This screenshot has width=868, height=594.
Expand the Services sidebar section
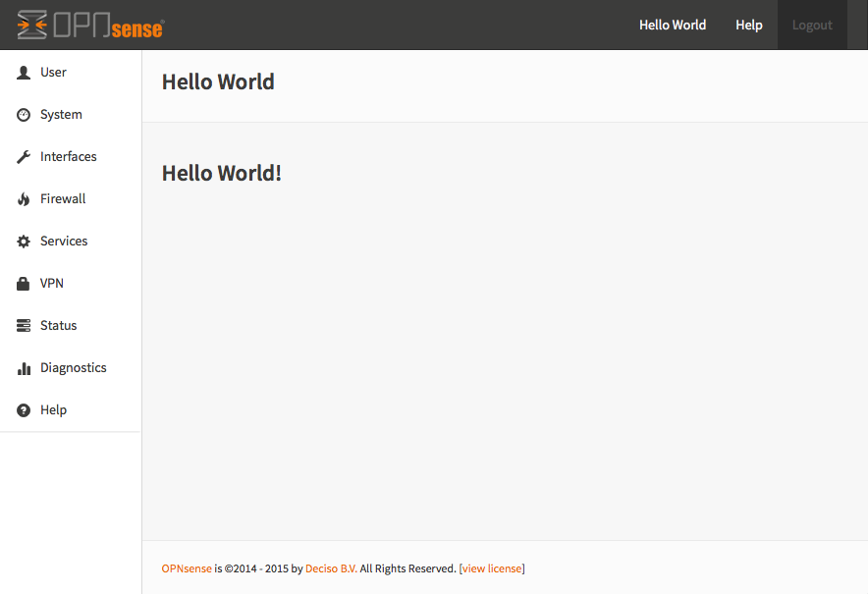(71, 242)
